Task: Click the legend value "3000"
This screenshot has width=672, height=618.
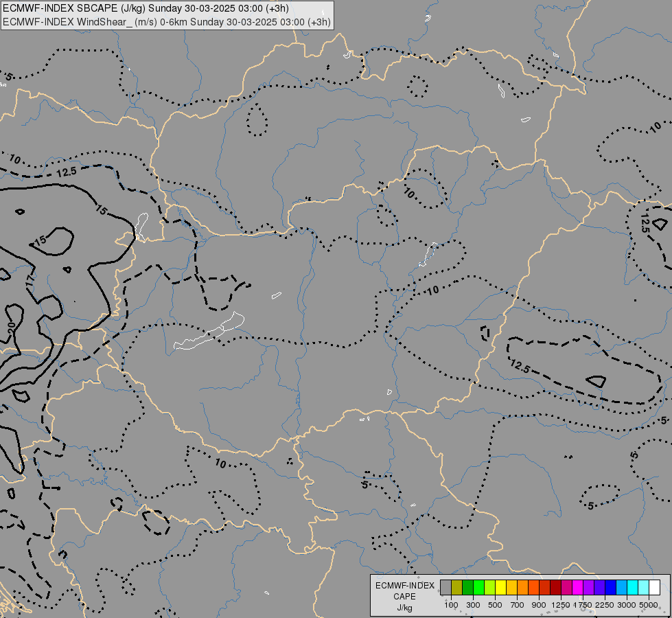Action: [x=627, y=605]
